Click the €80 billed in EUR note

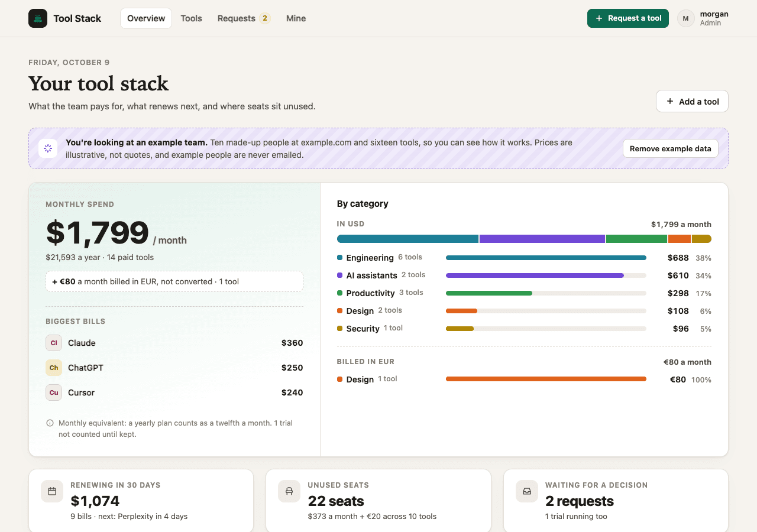click(174, 281)
